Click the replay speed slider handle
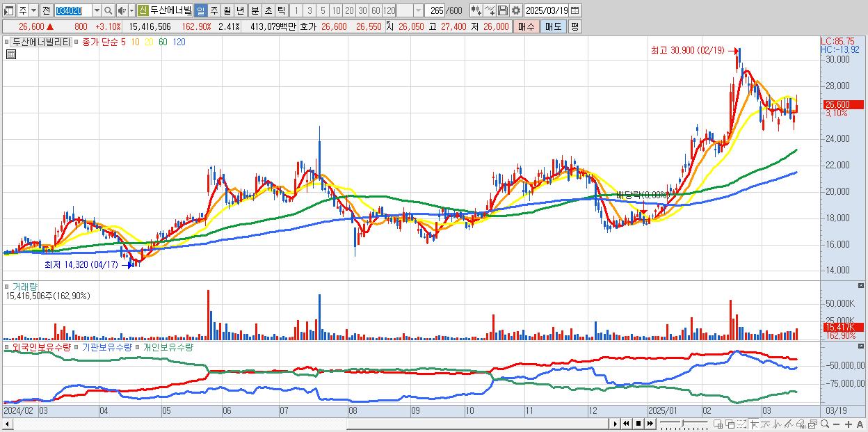The width and height of the screenshot is (868, 432). (x=682, y=423)
